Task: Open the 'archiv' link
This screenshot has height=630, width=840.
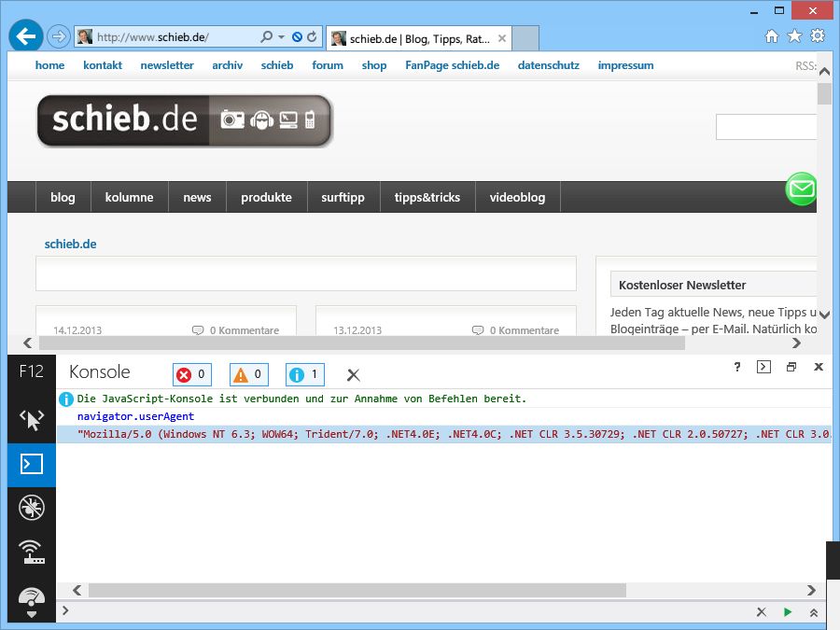Action: point(227,65)
